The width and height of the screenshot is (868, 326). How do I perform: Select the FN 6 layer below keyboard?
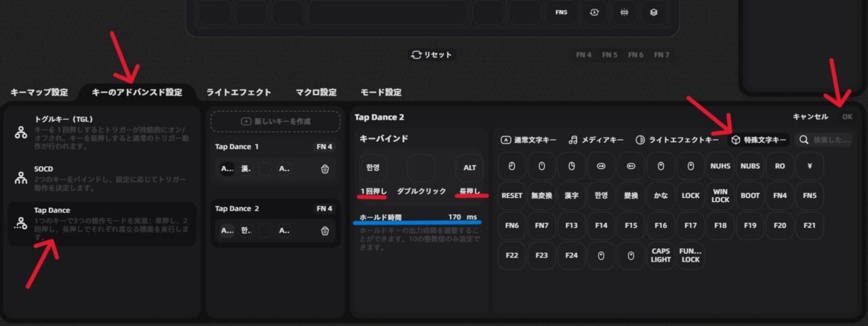pos(635,55)
